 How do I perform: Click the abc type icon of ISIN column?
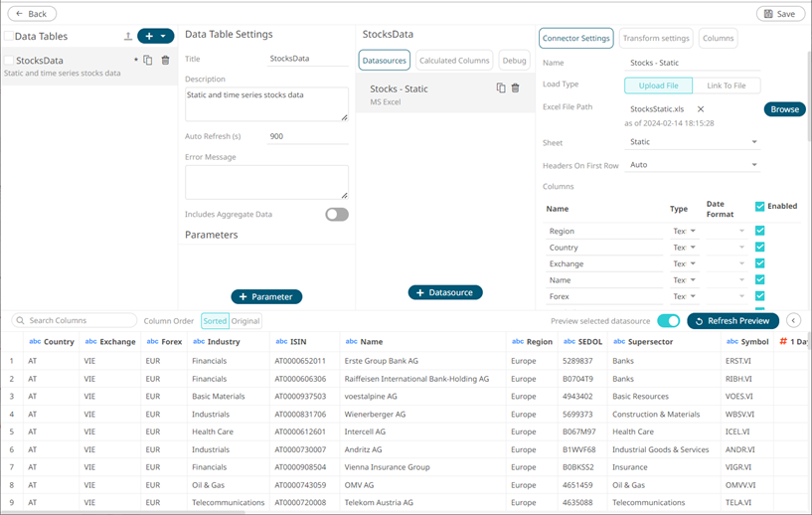click(x=281, y=341)
